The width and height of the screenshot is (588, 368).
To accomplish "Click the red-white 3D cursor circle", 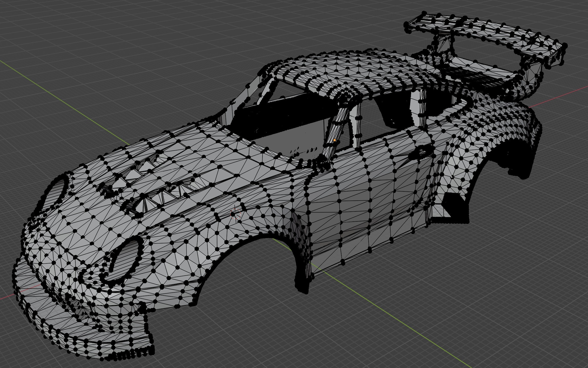I will (236, 214).
